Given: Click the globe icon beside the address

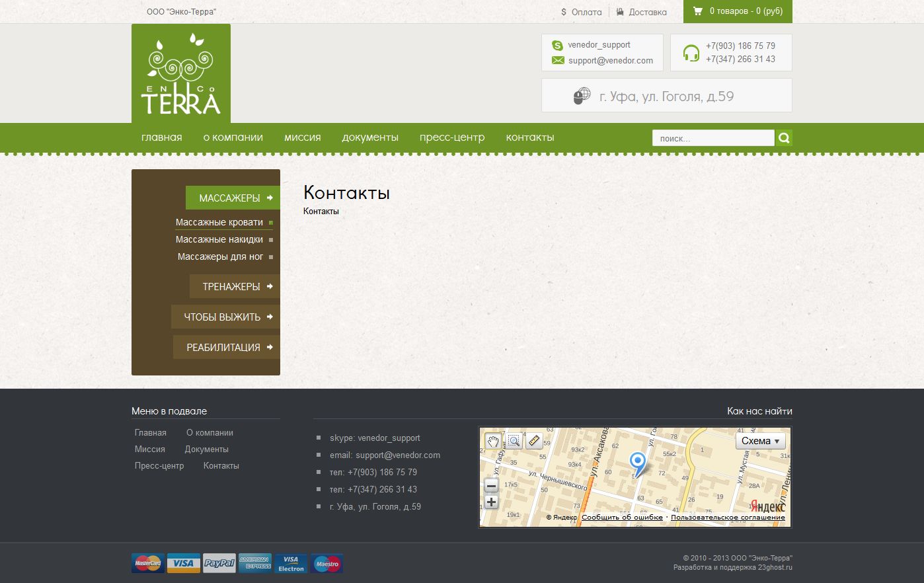Looking at the screenshot, I should click(582, 96).
